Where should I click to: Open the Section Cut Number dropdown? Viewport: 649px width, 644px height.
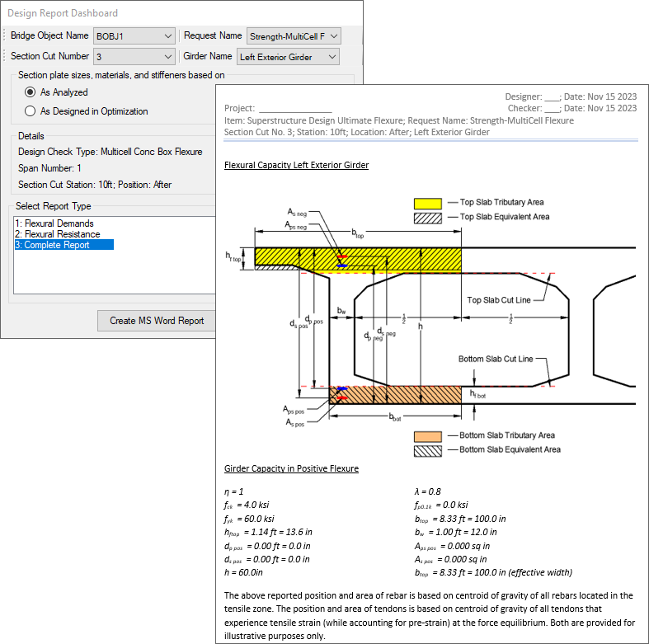167,57
